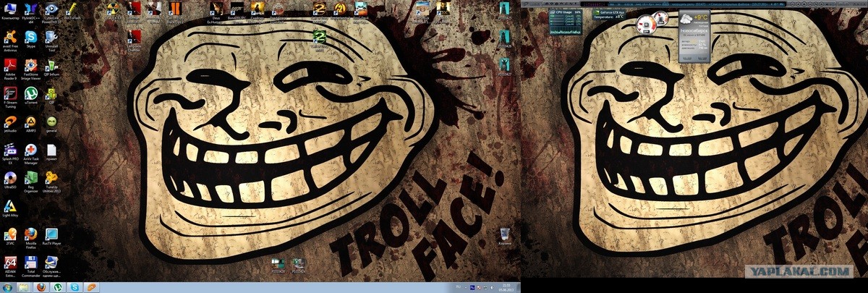
Task: Launch Splash PRO EX shortcut
Action: 10,154
